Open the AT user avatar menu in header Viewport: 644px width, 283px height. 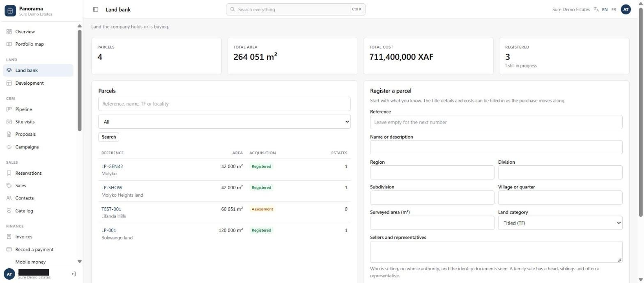point(626,9)
